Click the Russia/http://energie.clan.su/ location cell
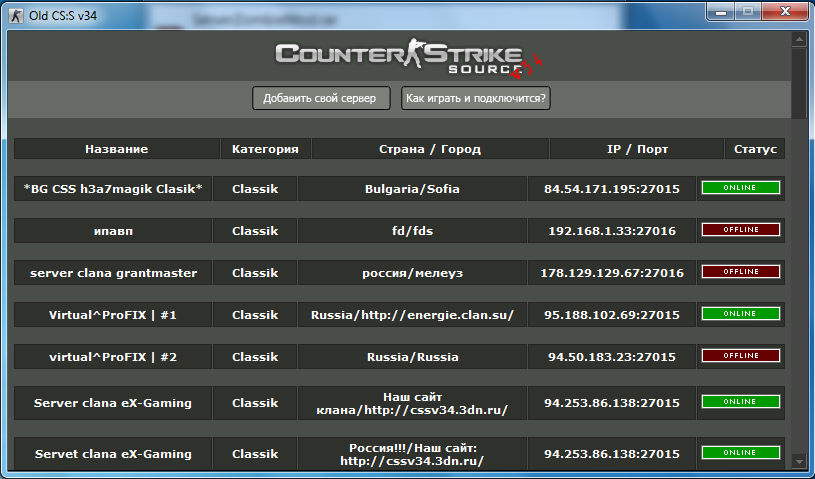This screenshot has width=815, height=479. pyautogui.click(x=412, y=314)
